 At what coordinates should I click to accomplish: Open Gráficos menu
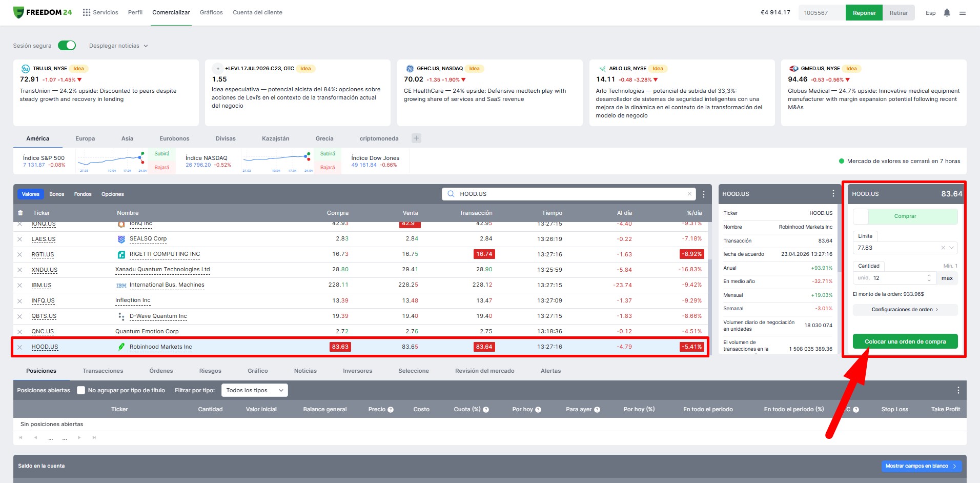coord(211,12)
